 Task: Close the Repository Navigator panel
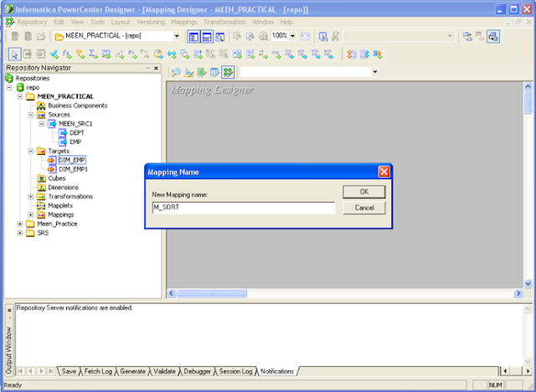tap(156, 68)
